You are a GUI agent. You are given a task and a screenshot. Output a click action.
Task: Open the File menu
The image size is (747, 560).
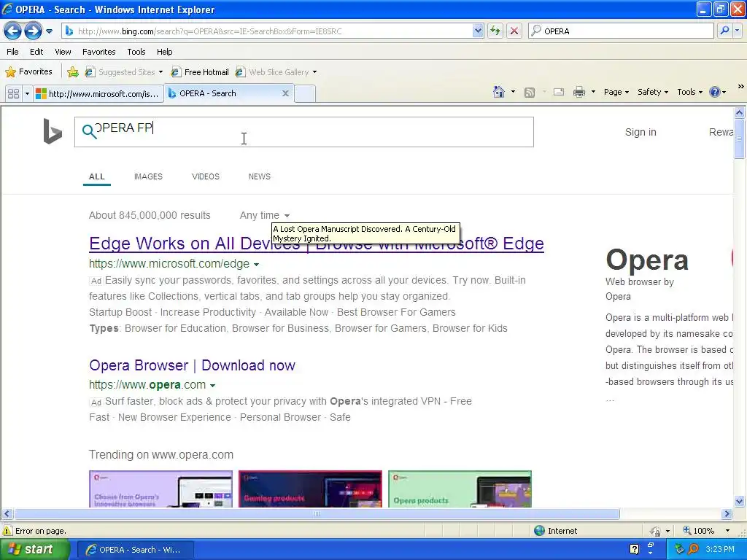[13, 52]
